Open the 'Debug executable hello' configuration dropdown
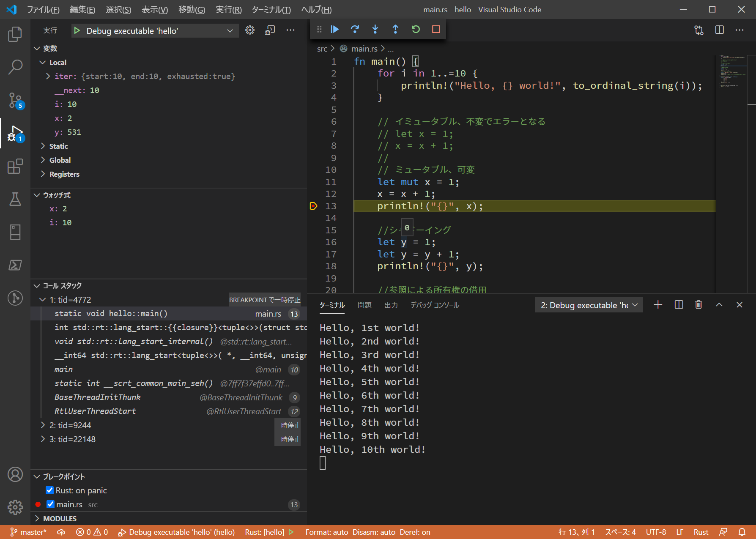The width and height of the screenshot is (756, 539). [154, 30]
